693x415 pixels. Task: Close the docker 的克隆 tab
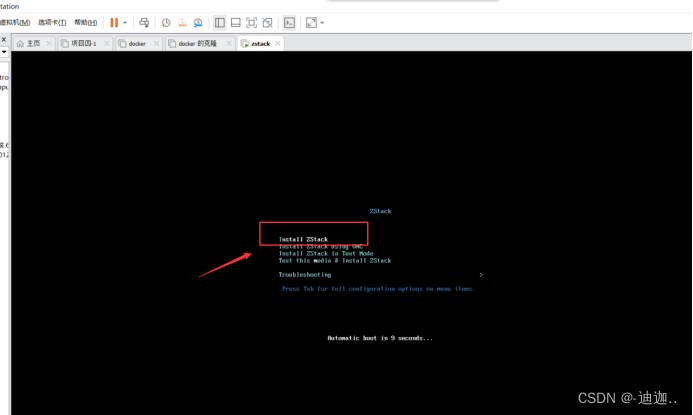tap(229, 43)
